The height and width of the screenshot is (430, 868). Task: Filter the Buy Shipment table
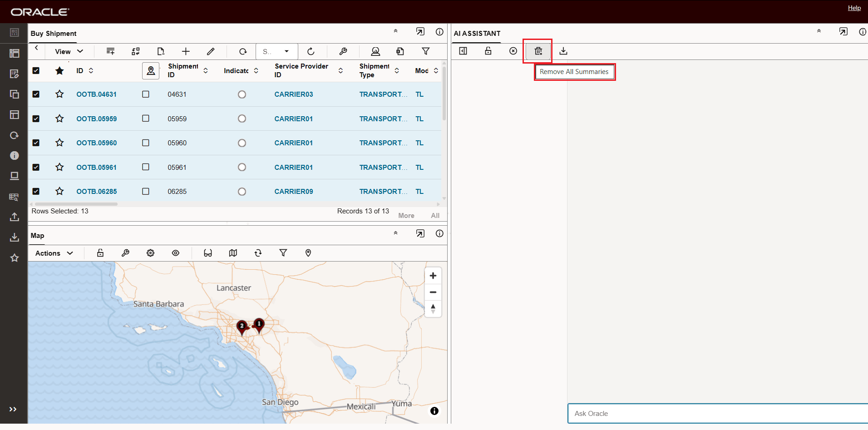click(x=426, y=51)
